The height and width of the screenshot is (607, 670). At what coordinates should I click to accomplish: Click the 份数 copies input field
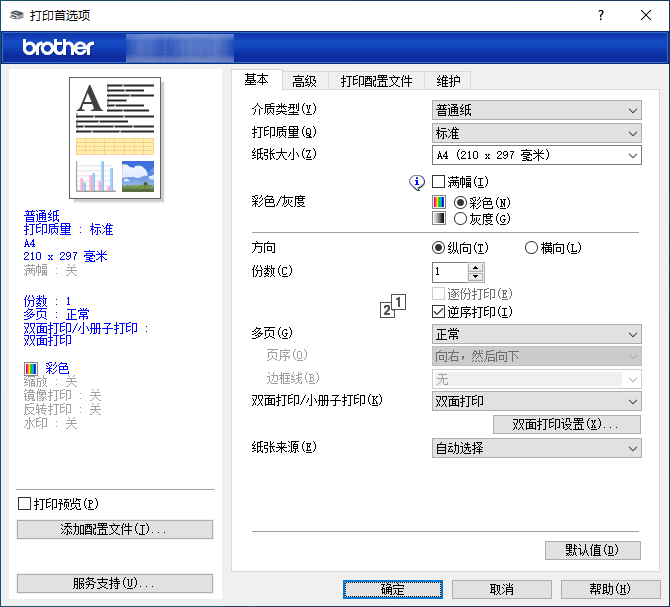[450, 272]
